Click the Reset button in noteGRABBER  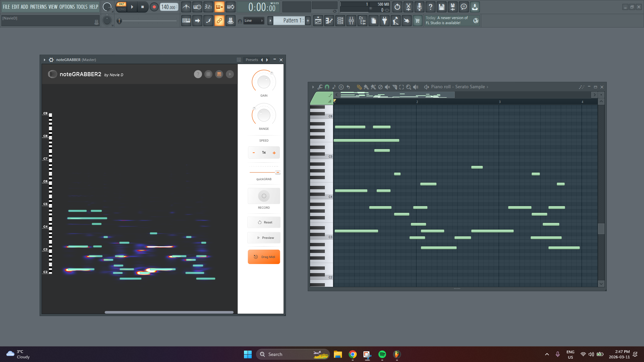click(x=264, y=222)
